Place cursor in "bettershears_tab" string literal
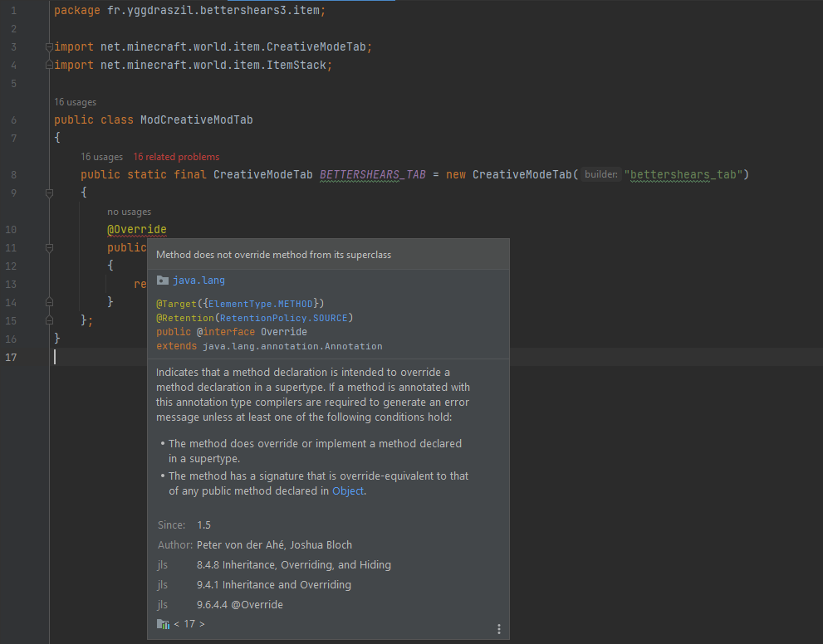823x644 pixels. point(686,174)
